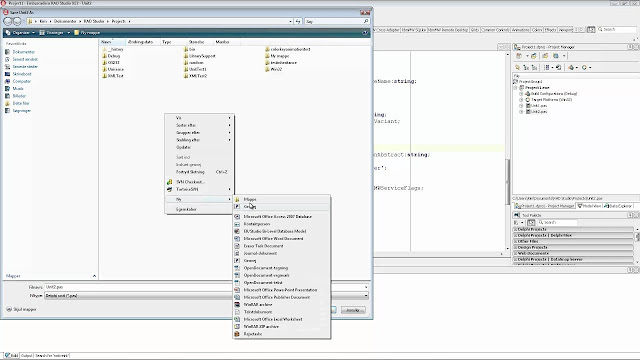Screen dimensions: 640x360
Task: Click the Tool Palette vertical scrollbar
Action: click(637, 245)
